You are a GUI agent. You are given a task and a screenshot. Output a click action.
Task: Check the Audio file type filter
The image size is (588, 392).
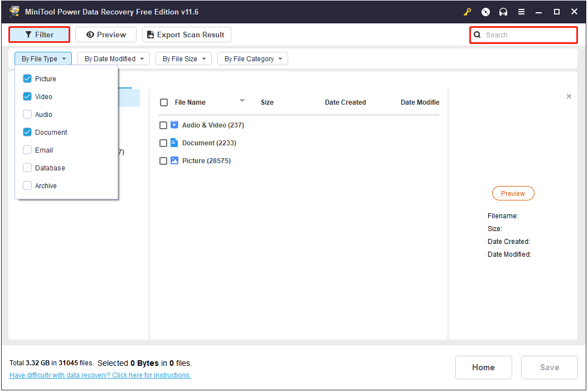(27, 114)
